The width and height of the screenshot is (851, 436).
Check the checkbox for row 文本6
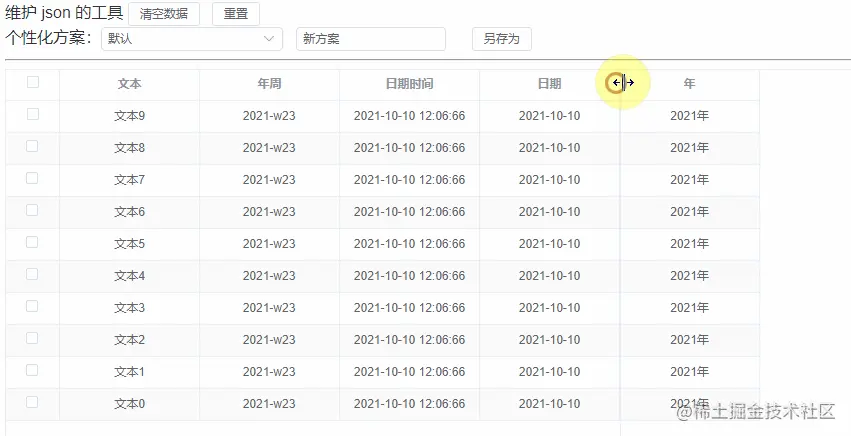(33, 210)
